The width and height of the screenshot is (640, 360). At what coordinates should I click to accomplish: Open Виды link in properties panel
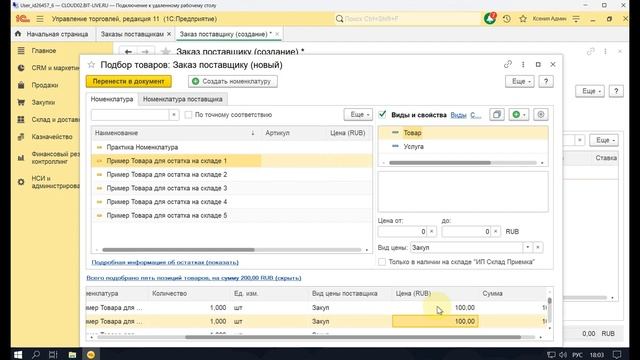[x=458, y=115]
